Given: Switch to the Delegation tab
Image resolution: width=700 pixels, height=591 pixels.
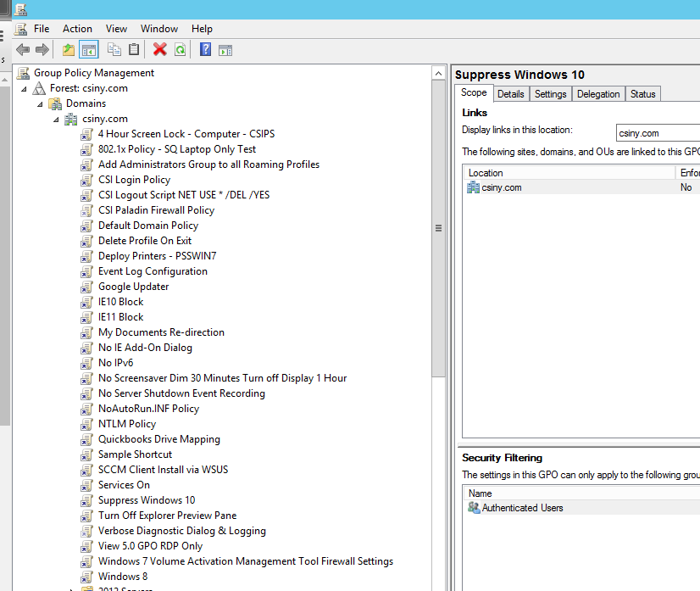Looking at the screenshot, I should pyautogui.click(x=598, y=94).
